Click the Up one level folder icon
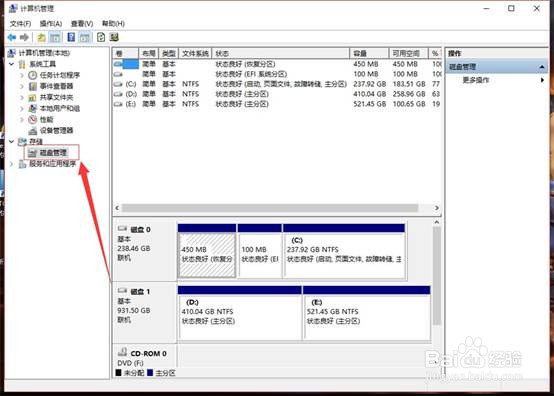Image resolution: width=554 pixels, height=396 pixels. pyautogui.click(x=41, y=37)
